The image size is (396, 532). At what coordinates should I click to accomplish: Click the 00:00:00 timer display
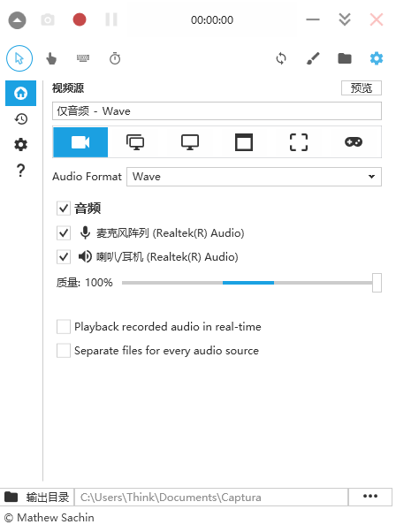point(212,20)
